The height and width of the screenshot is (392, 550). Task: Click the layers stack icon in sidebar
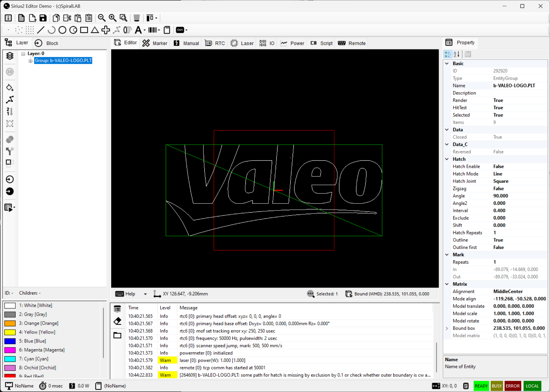pos(10,56)
